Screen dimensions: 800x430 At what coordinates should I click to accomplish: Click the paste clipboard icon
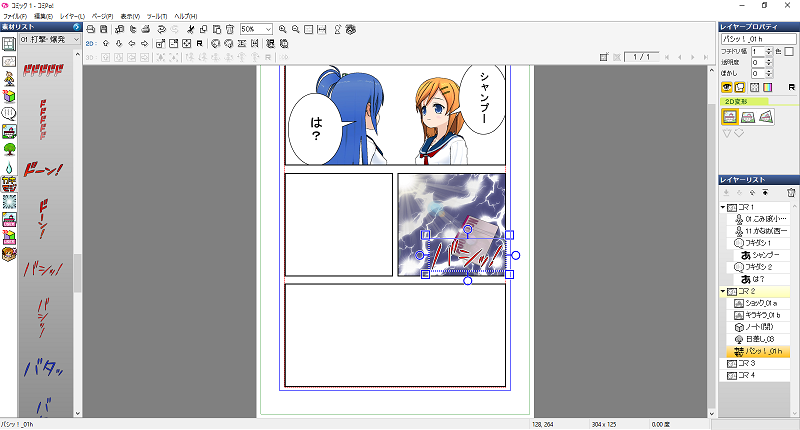216,30
